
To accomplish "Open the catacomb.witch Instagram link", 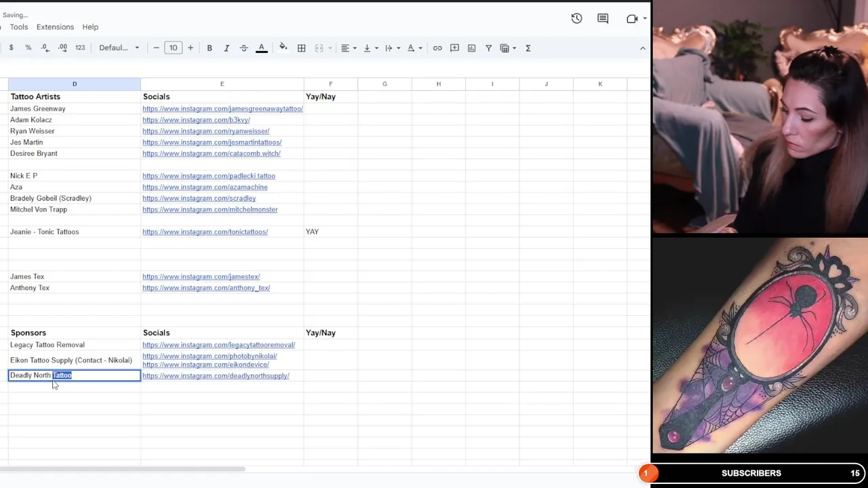I will [211, 153].
